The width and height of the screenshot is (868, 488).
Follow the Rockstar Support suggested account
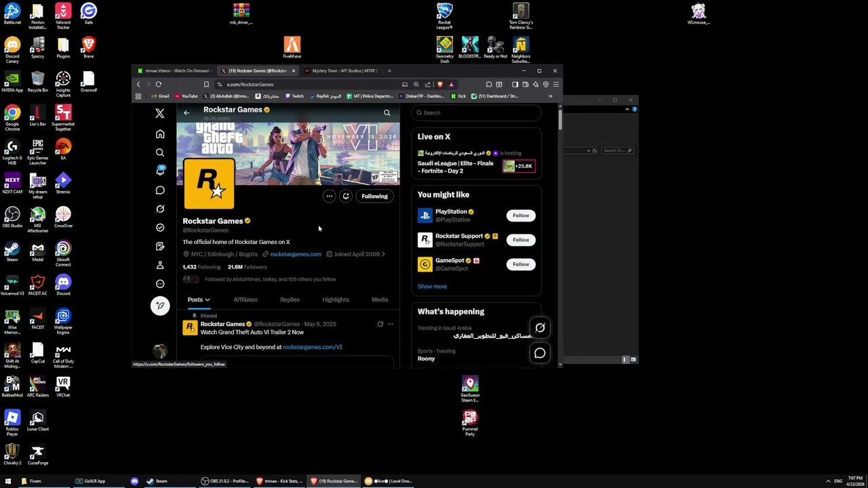click(x=521, y=240)
